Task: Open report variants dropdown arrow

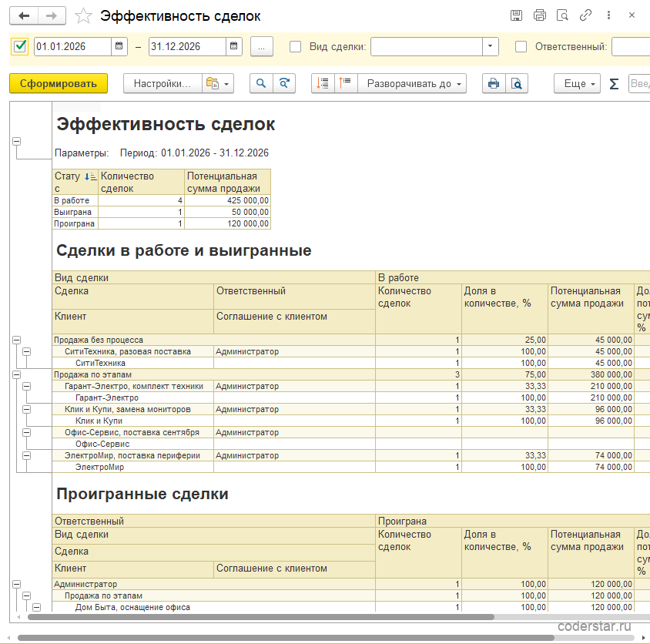Action: pyautogui.click(x=226, y=84)
